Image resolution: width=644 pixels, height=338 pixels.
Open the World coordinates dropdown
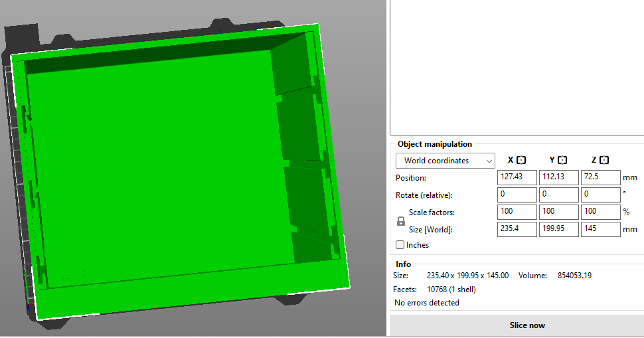(x=445, y=161)
